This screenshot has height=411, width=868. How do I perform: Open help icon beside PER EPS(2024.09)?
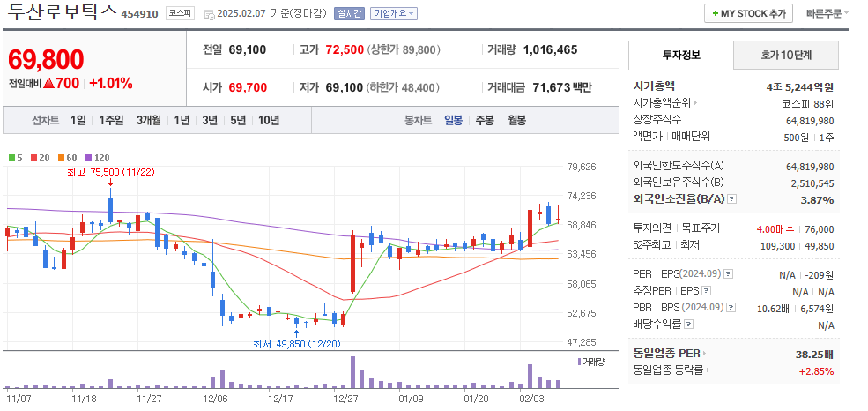click(x=729, y=273)
